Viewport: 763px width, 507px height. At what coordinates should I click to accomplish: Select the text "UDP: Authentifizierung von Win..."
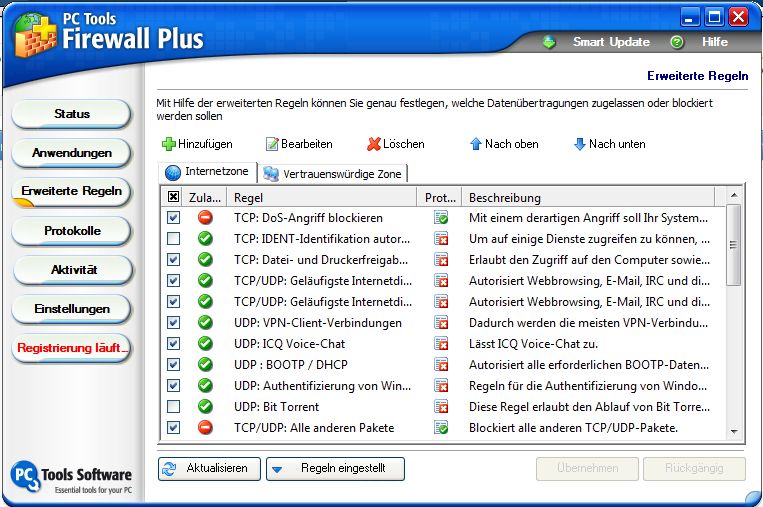[322, 386]
